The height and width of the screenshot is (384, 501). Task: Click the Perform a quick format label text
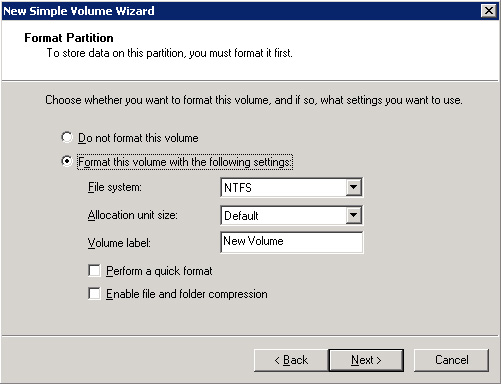coord(159,271)
